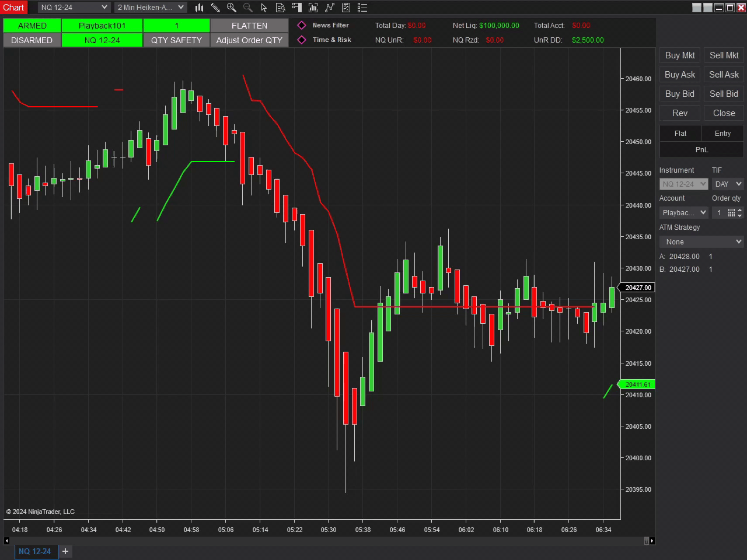Toggle QTY SAFETY on
747x560 pixels.
click(176, 40)
